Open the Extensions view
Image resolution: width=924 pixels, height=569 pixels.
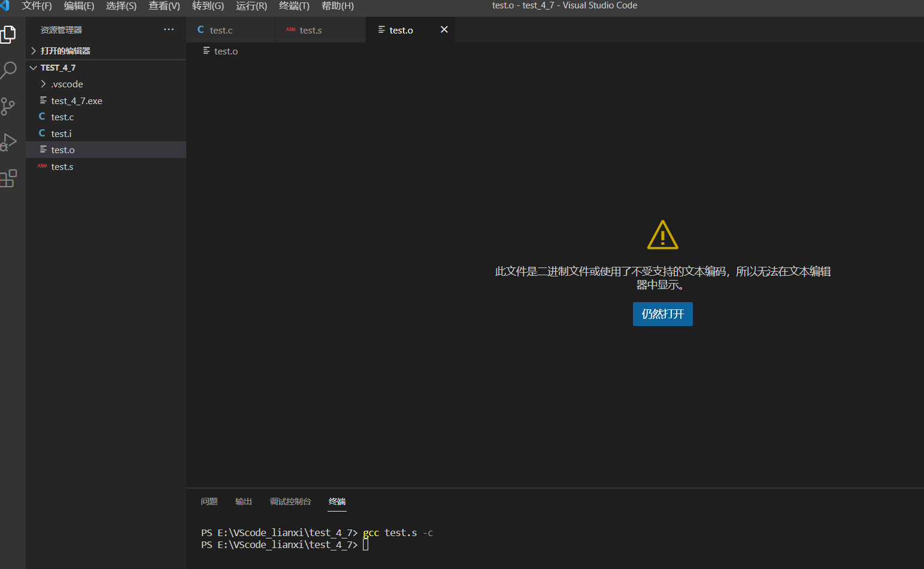pyautogui.click(x=8, y=178)
